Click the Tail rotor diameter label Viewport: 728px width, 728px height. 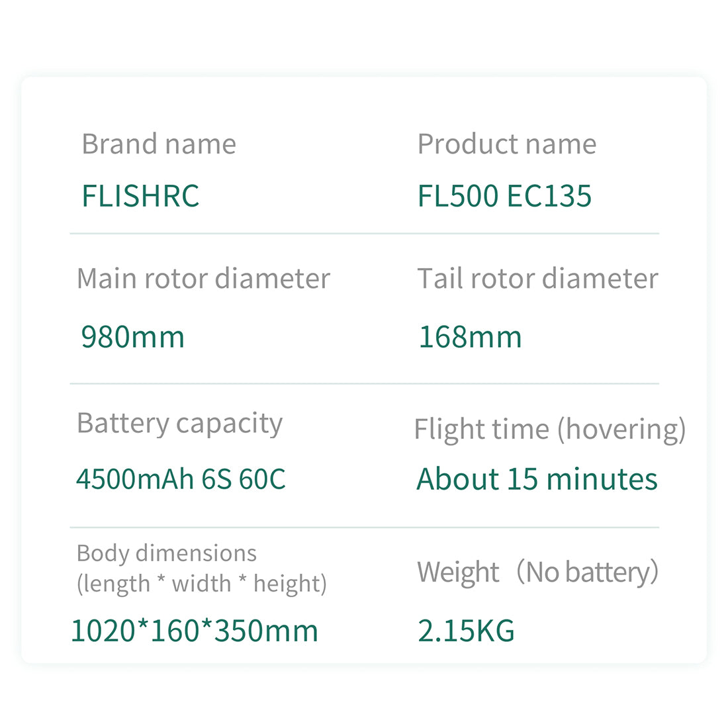[x=537, y=279]
